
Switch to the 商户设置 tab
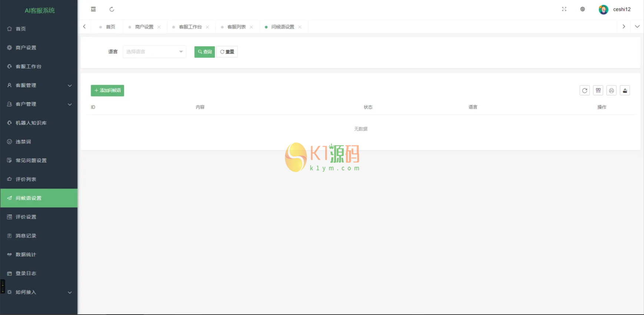tap(144, 27)
